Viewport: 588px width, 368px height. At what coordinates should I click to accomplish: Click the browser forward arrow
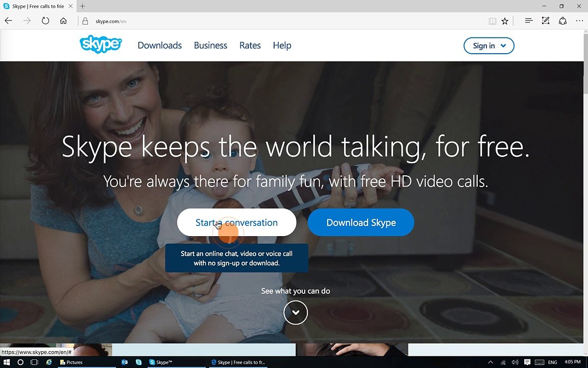(27, 21)
